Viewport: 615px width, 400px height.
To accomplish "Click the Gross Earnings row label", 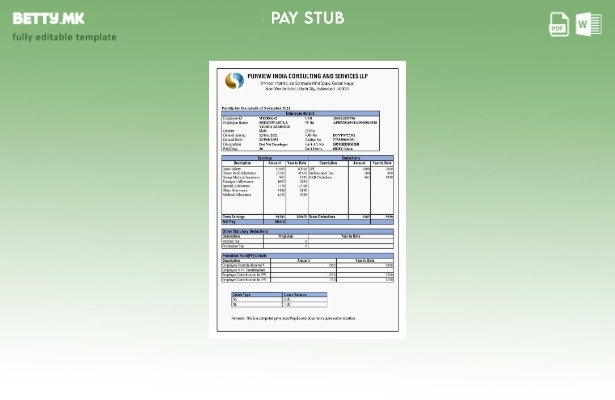I will pos(236,216).
